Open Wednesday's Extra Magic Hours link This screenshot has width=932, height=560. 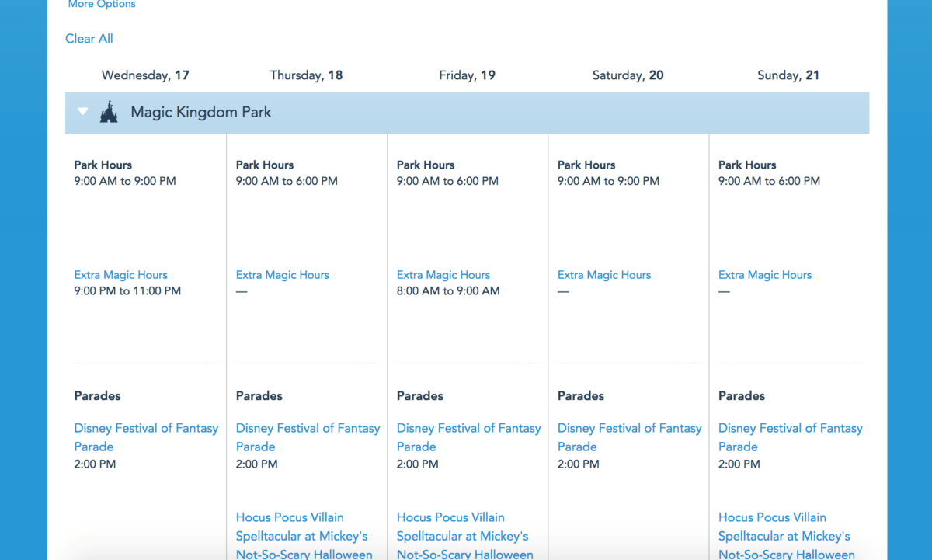point(120,275)
